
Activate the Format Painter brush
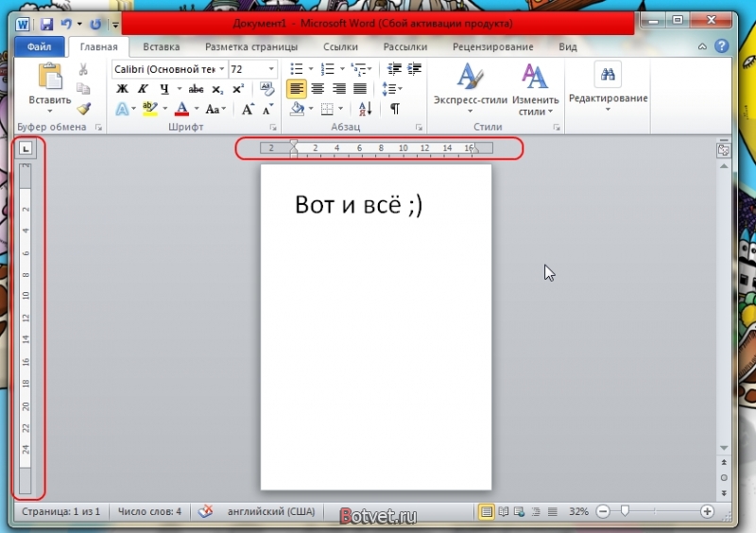point(84,109)
